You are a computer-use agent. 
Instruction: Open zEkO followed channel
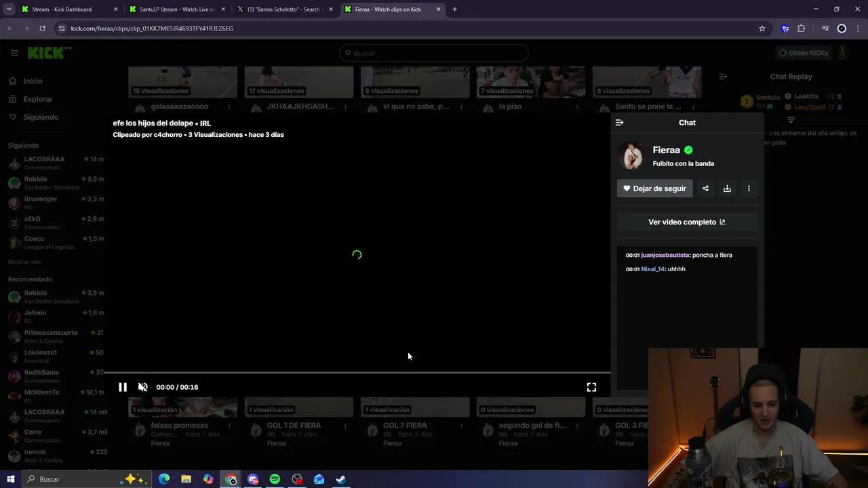click(56, 223)
